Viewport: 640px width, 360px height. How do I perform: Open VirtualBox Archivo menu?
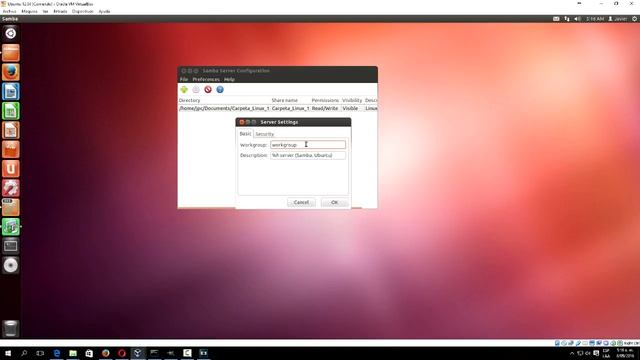(x=9, y=11)
